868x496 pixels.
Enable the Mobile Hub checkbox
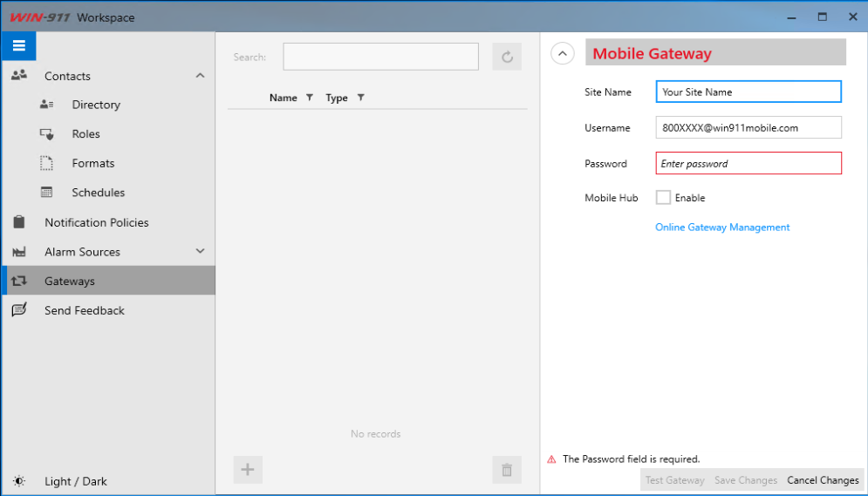coord(663,197)
